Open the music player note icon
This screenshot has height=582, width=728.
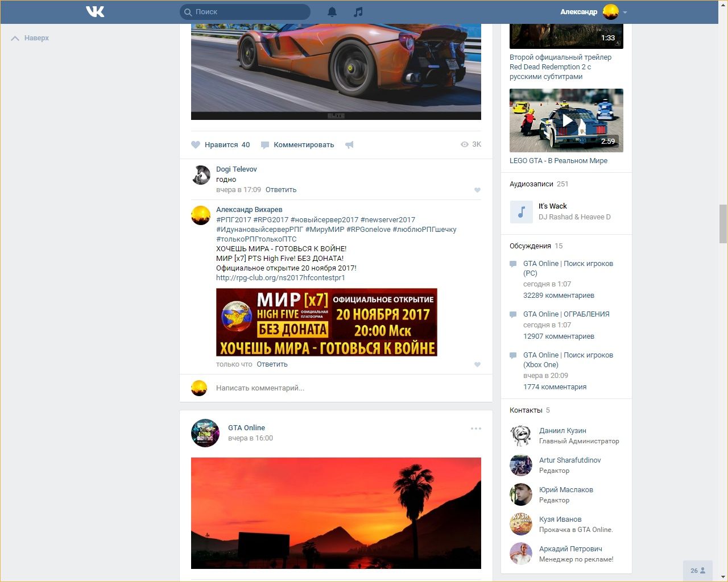tap(358, 11)
